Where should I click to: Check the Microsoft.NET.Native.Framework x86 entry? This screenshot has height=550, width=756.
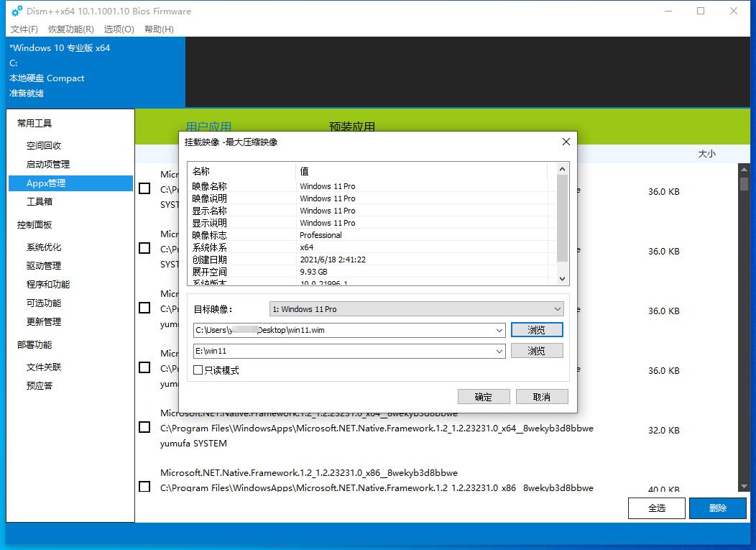(x=144, y=487)
